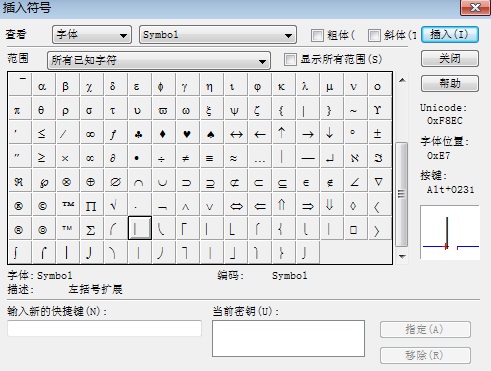This screenshot has height=371, width=491.
Task: Select the highlighted left bracket extension cell
Action: (x=140, y=228)
